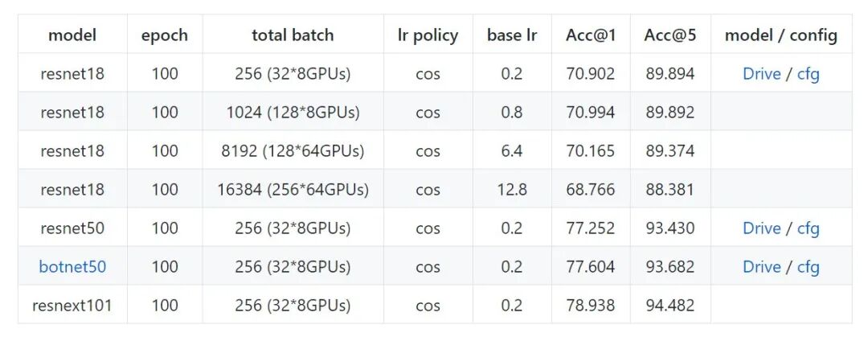This screenshot has height=337, width=868.
Task: Select the 'base lr' header cell
Action: [512, 35]
